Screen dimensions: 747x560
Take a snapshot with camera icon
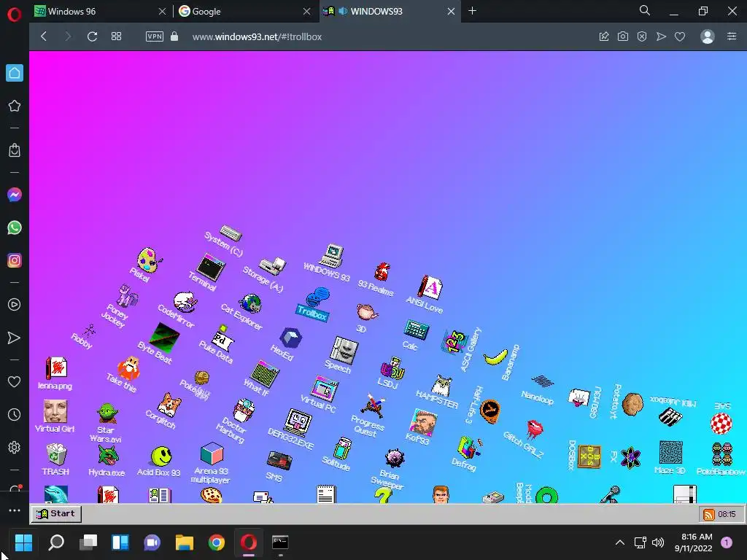(x=623, y=36)
